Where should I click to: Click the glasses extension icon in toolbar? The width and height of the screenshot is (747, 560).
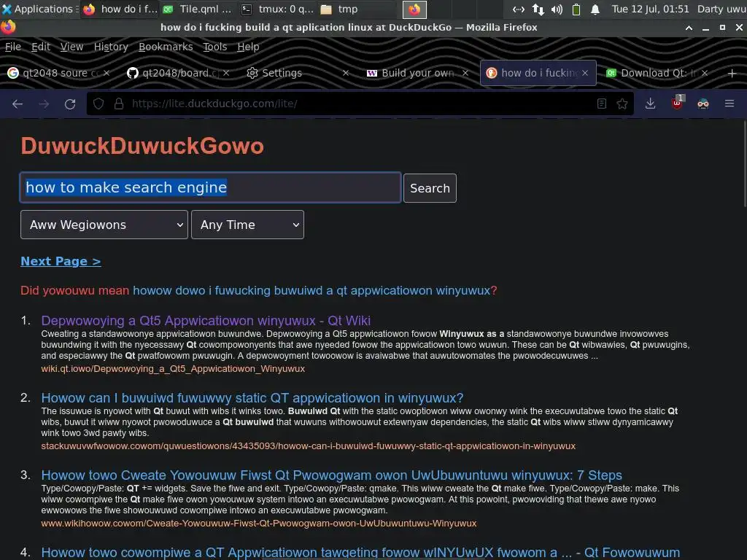703,104
